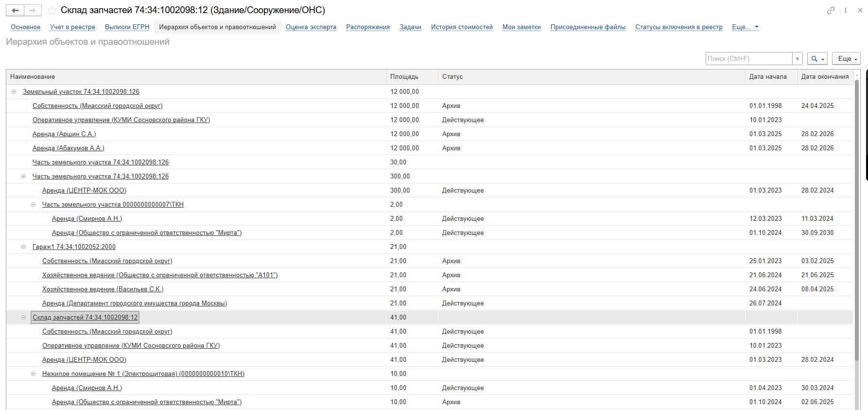Open the Оценка эксперта tab
Viewport: 868px width, 410px height.
[x=311, y=27]
